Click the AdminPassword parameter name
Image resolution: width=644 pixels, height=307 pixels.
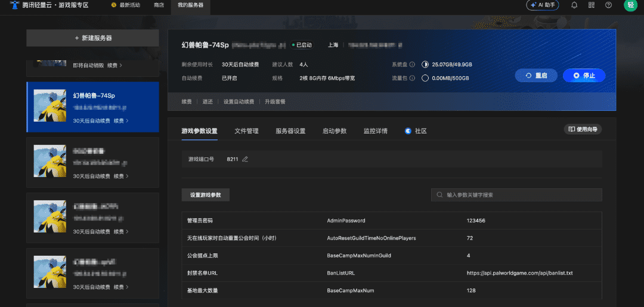pyautogui.click(x=346, y=221)
